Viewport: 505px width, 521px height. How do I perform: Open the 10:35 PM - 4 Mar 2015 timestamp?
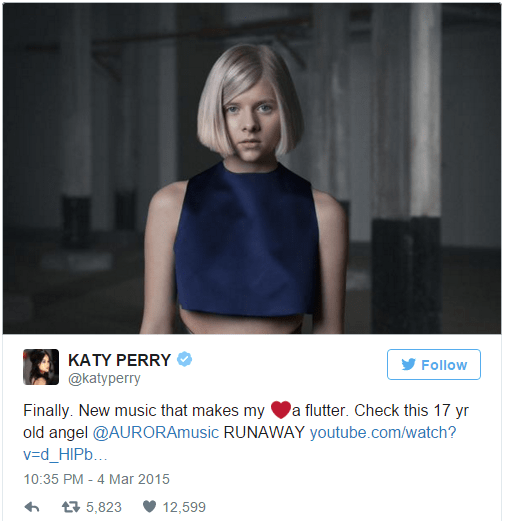tap(97, 479)
